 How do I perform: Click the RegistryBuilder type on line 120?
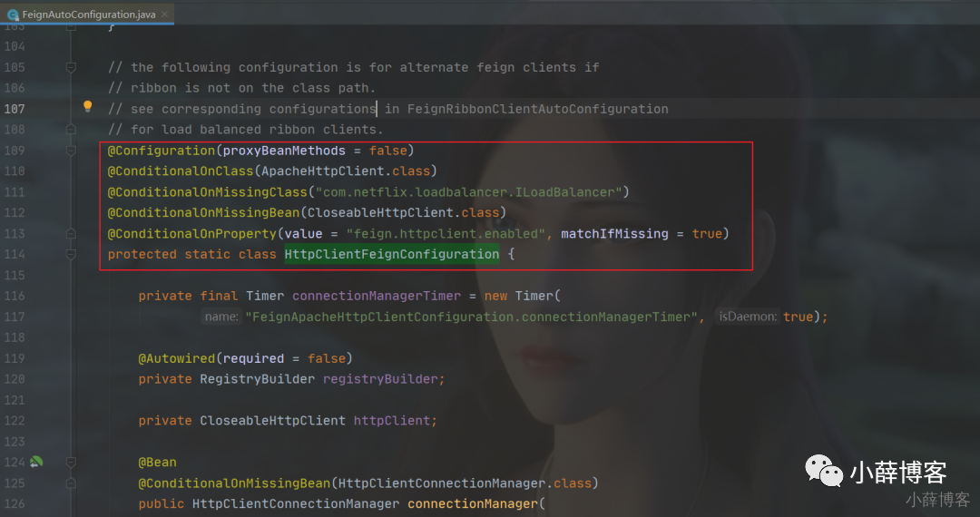pos(258,379)
